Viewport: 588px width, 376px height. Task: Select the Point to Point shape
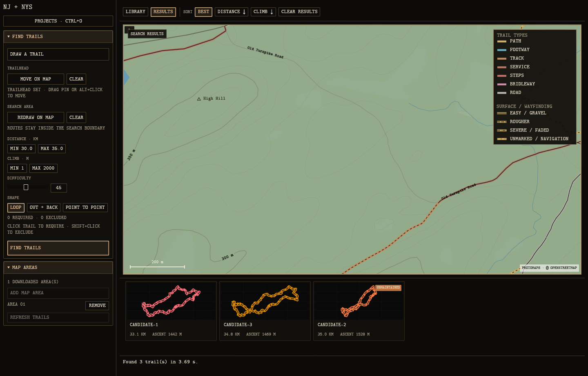point(85,208)
